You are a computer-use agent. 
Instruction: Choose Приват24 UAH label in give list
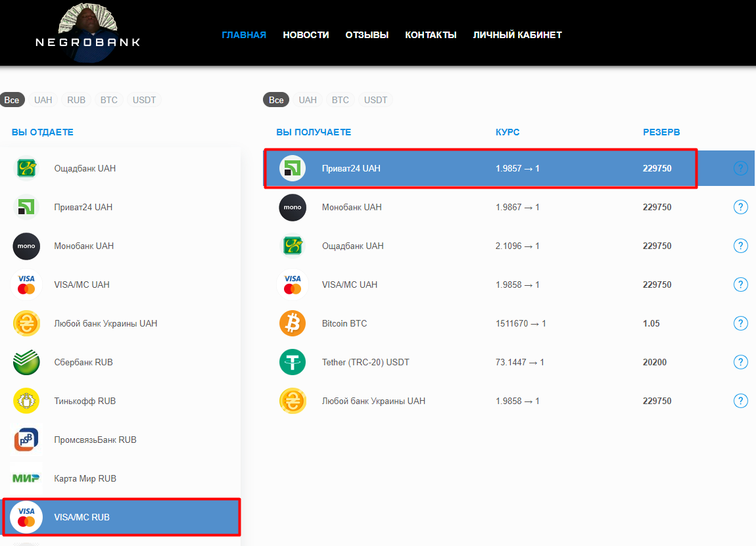[83, 207]
